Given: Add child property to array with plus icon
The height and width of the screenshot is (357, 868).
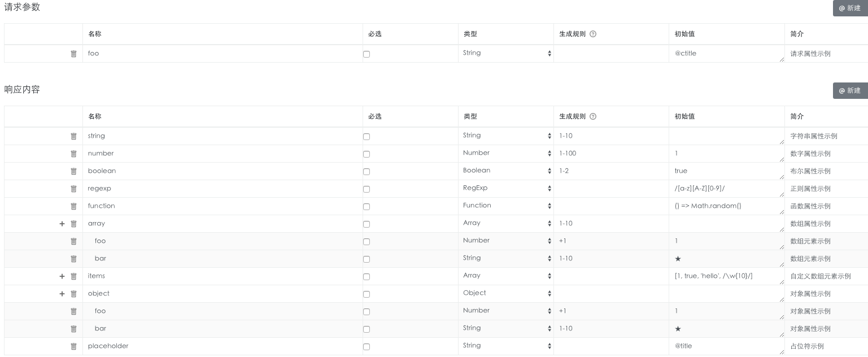Looking at the screenshot, I should coord(62,224).
